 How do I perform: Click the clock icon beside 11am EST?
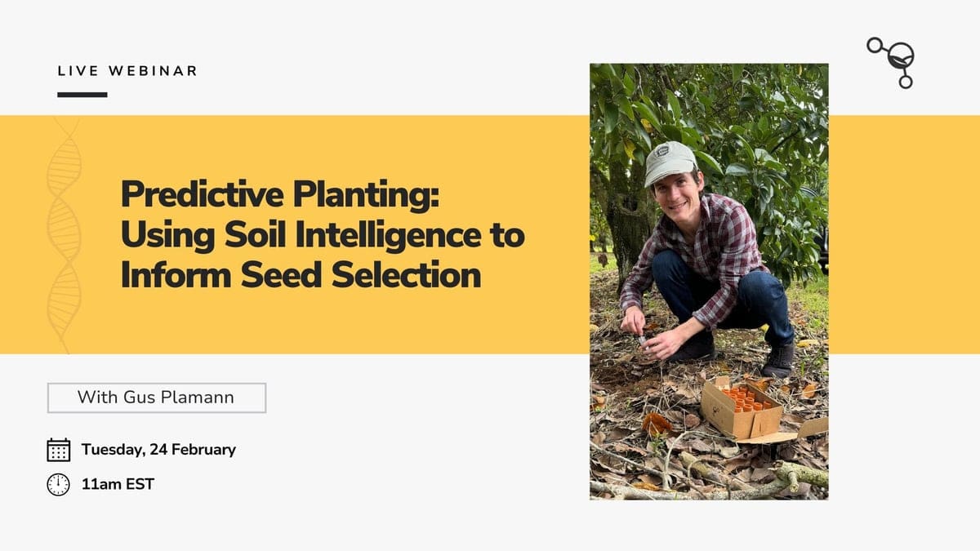58,484
